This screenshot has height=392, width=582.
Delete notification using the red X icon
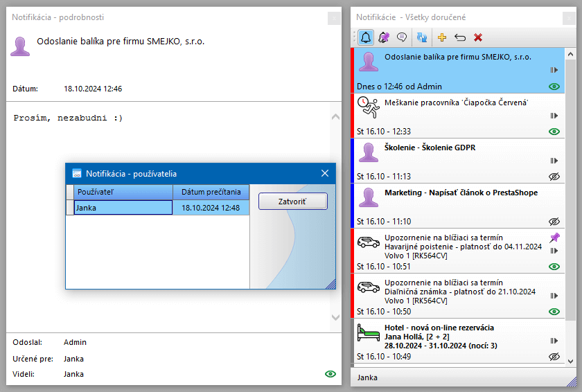tap(478, 37)
